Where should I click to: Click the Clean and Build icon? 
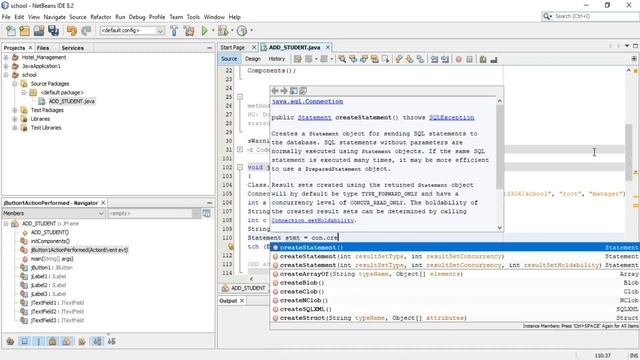(x=189, y=31)
